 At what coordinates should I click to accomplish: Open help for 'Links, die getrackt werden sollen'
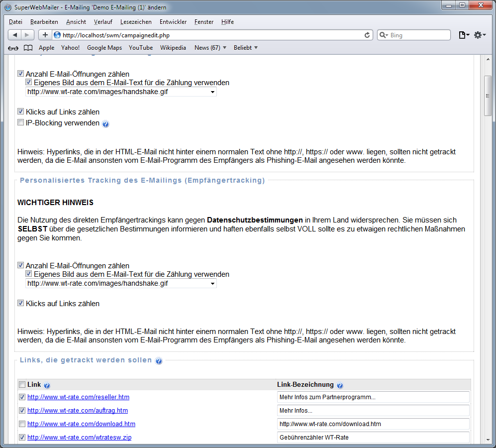pyautogui.click(x=159, y=360)
